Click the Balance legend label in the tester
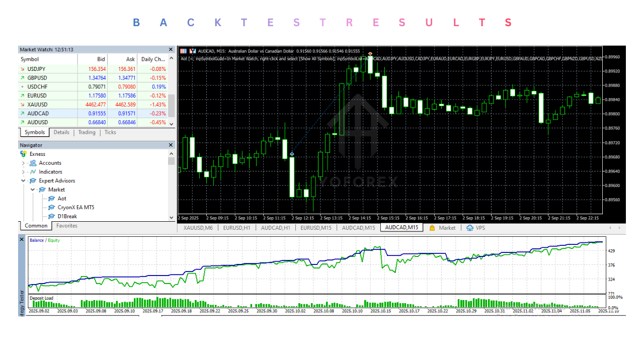This screenshot has width=644, height=362. (36, 240)
